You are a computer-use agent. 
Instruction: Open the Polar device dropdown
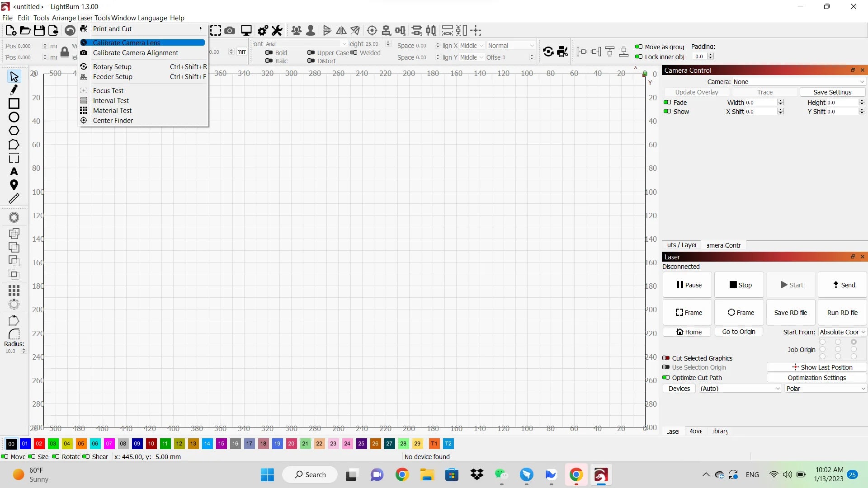pyautogui.click(x=826, y=389)
